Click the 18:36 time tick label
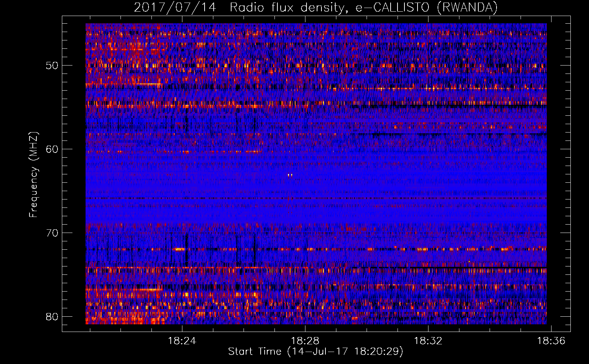 551,341
